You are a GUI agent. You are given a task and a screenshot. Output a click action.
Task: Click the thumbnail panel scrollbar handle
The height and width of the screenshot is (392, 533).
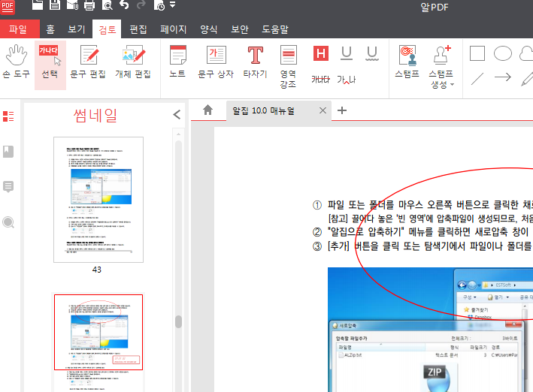click(x=178, y=321)
